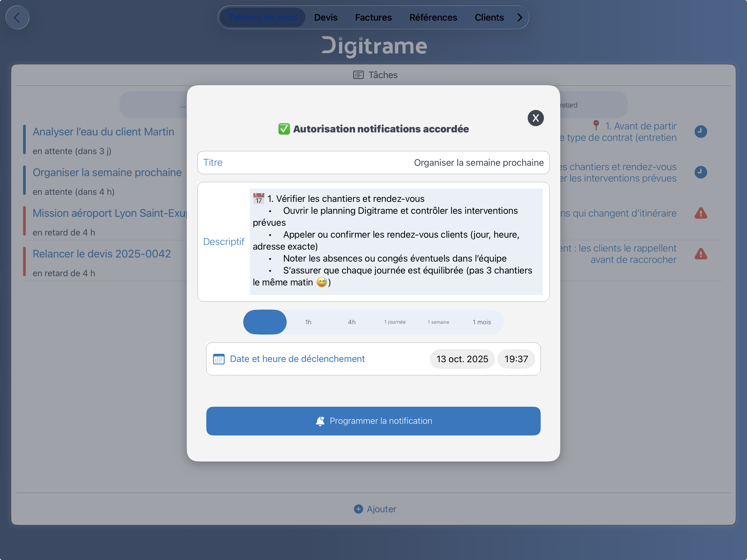Close the notification dialog with X
Image resolution: width=747 pixels, height=560 pixels.
(x=535, y=118)
